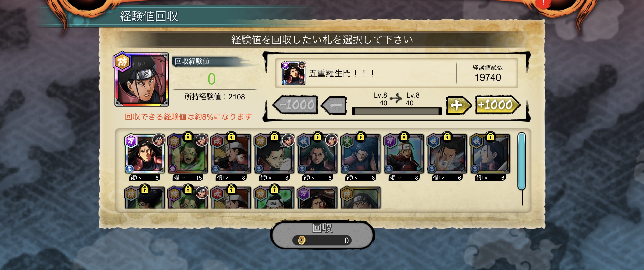Image resolution: width=644 pixels, height=270 pixels.
Task: Toggle lock on first-row gold 技 card 術Lv 6
Action: point(490,137)
